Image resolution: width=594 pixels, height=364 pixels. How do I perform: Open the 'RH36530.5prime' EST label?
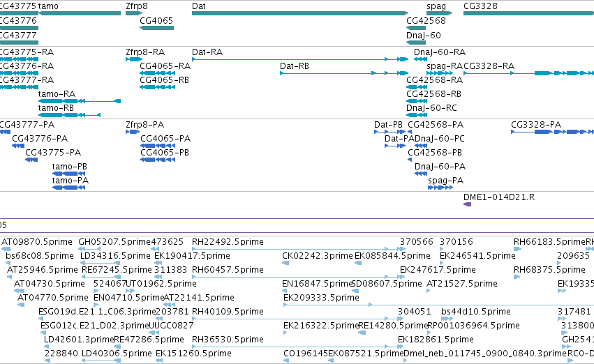(x=228, y=340)
